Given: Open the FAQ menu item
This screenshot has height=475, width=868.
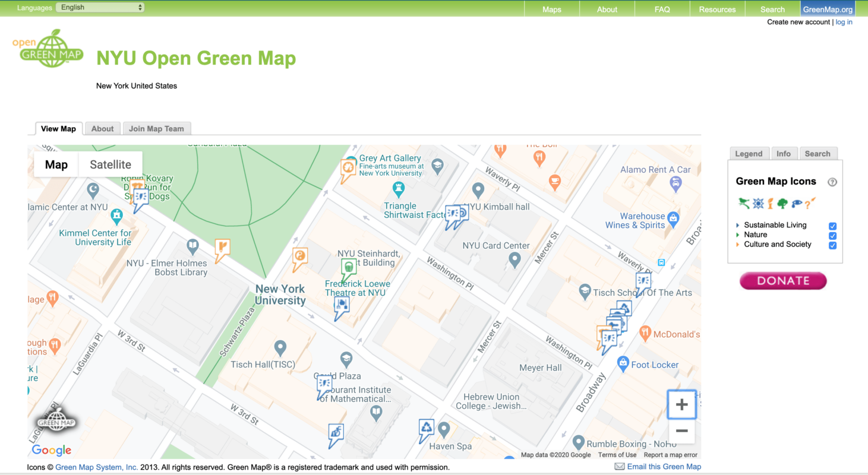Looking at the screenshot, I should 662,9.
